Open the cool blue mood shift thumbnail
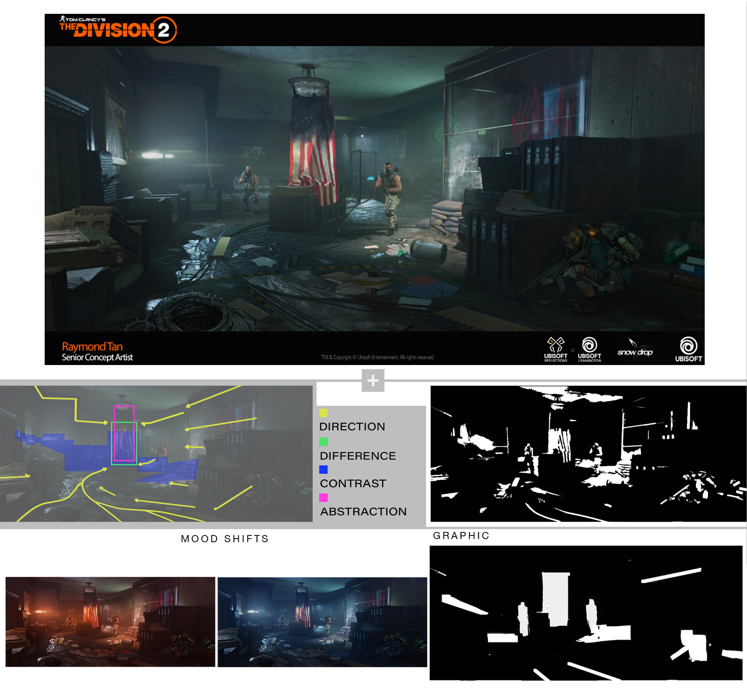Screen dimensions: 747x700 pyautogui.click(x=322, y=622)
